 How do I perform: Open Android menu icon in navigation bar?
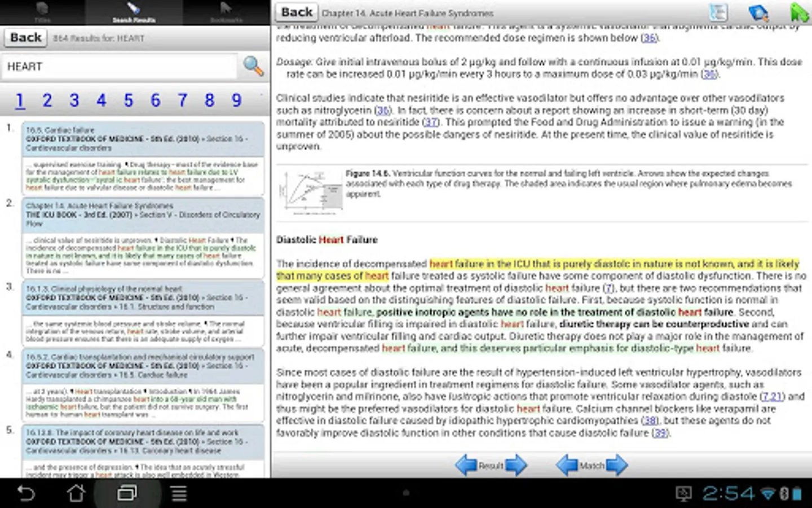coord(179,493)
